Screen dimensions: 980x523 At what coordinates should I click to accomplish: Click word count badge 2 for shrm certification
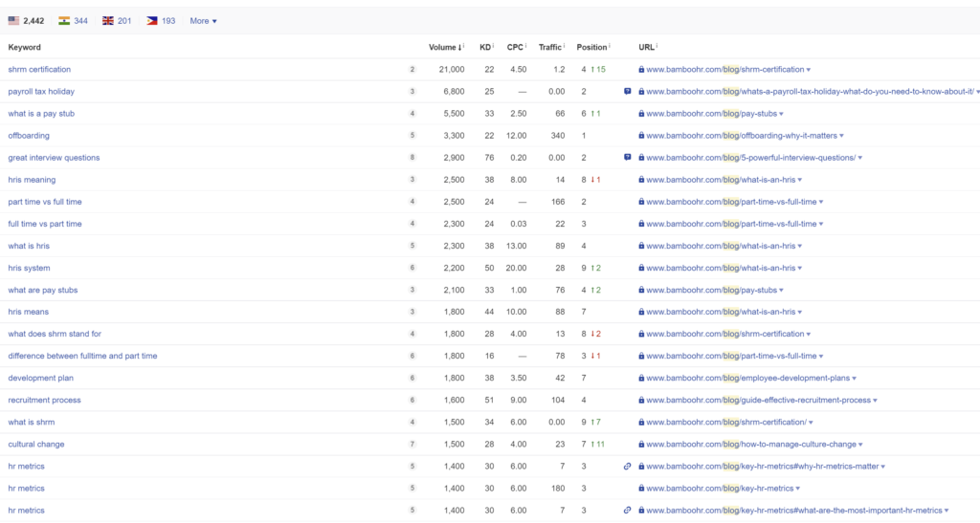(412, 69)
